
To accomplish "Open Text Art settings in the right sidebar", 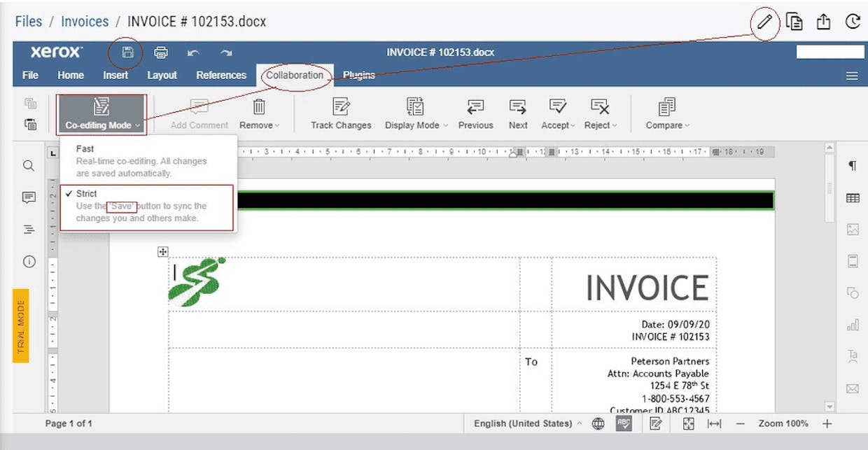I will [853, 356].
